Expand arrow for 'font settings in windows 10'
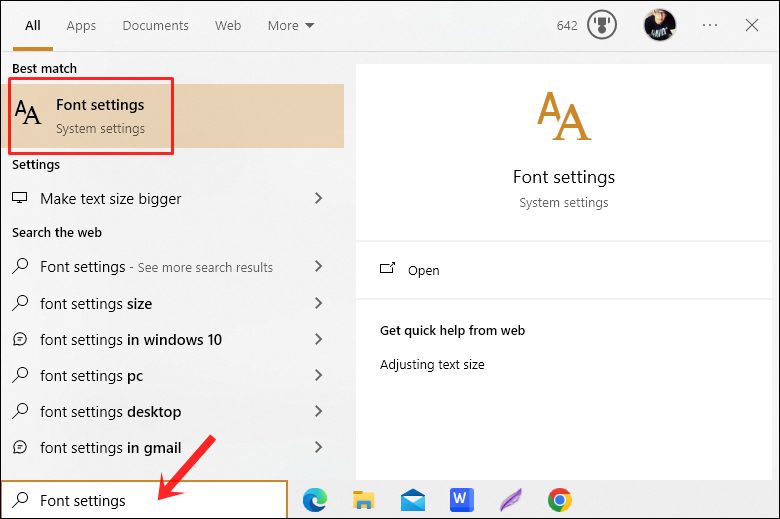The height and width of the screenshot is (519, 780). [x=319, y=339]
